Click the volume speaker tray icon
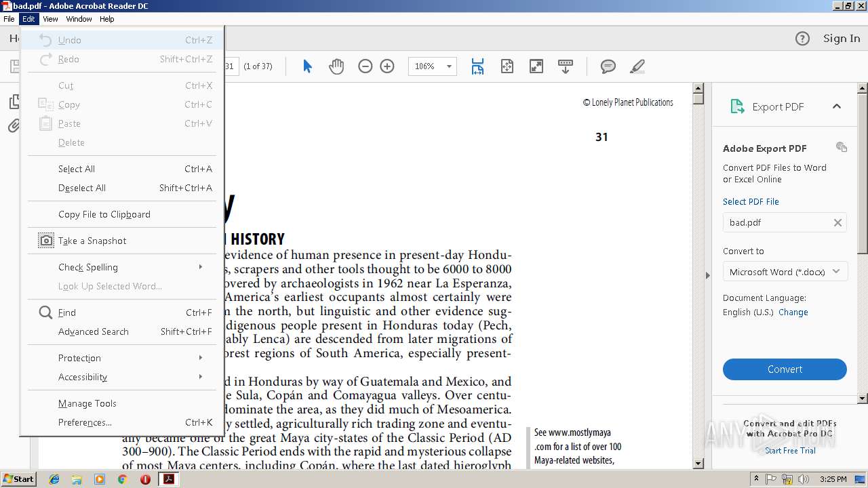 (x=804, y=479)
